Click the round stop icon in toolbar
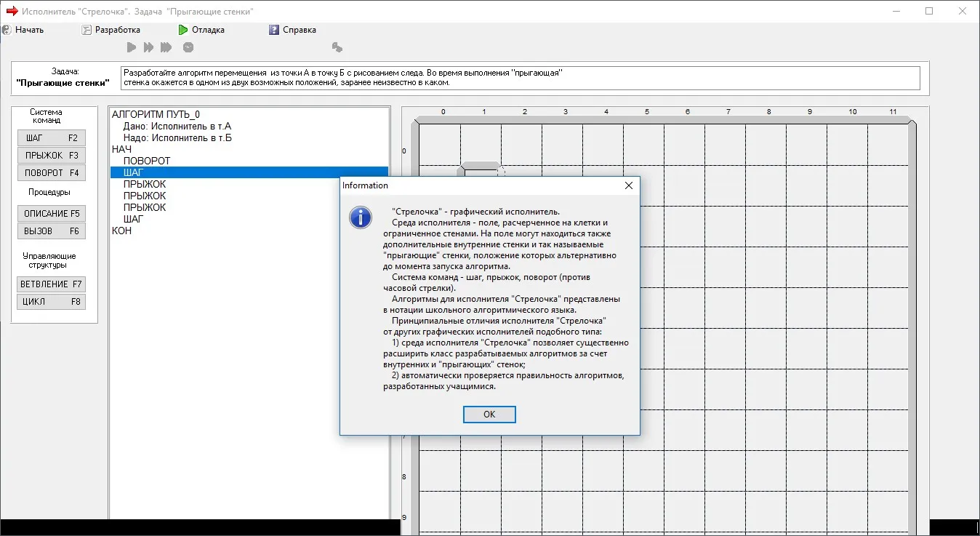Viewport: 980px width, 536px height. (188, 47)
